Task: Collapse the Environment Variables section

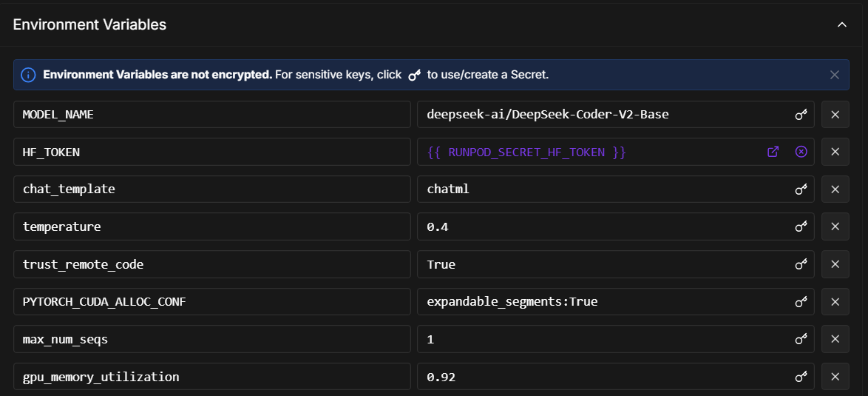Action: (x=841, y=24)
